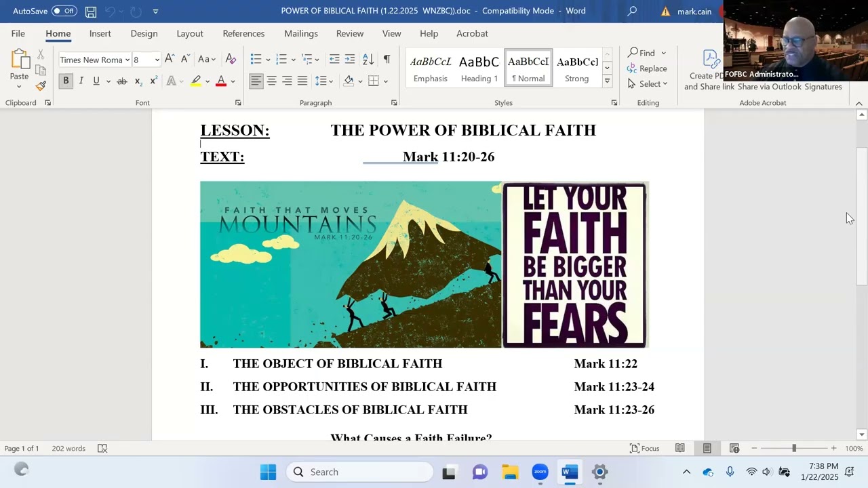Image resolution: width=868 pixels, height=488 pixels.
Task: Switch to the Insert tab
Action: (100, 33)
